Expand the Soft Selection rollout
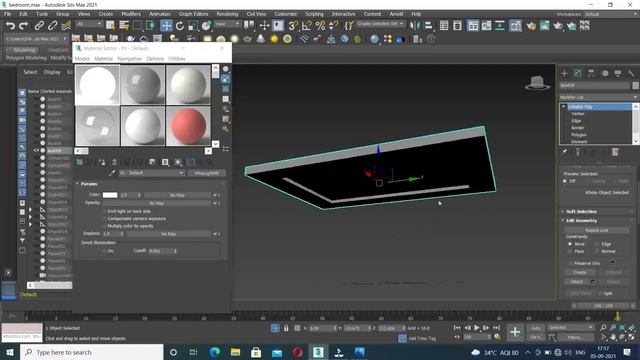The image size is (640, 360). [x=581, y=211]
